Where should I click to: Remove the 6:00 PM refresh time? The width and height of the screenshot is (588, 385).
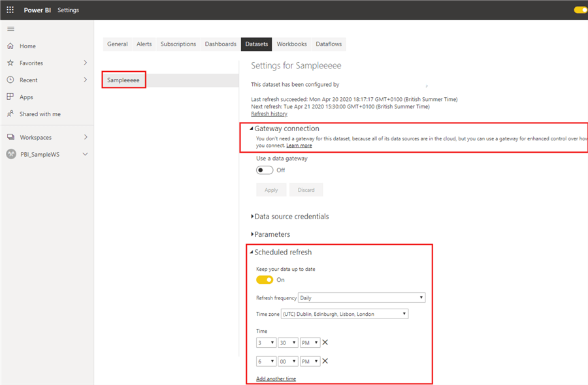click(325, 361)
